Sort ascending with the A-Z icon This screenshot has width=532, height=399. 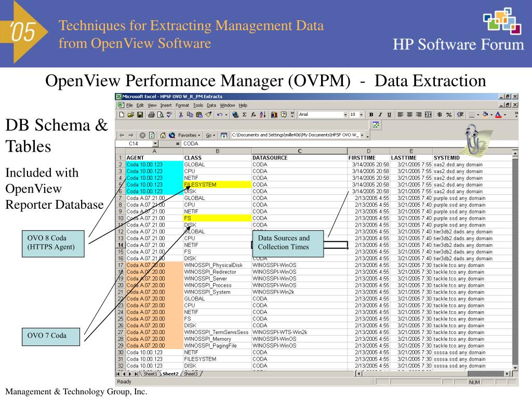click(x=262, y=115)
